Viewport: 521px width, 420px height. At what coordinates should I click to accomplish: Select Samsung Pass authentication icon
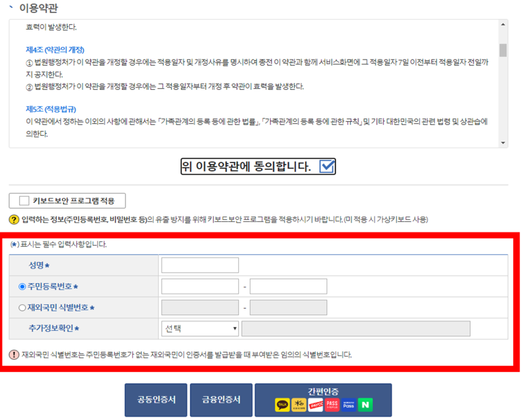click(348, 404)
